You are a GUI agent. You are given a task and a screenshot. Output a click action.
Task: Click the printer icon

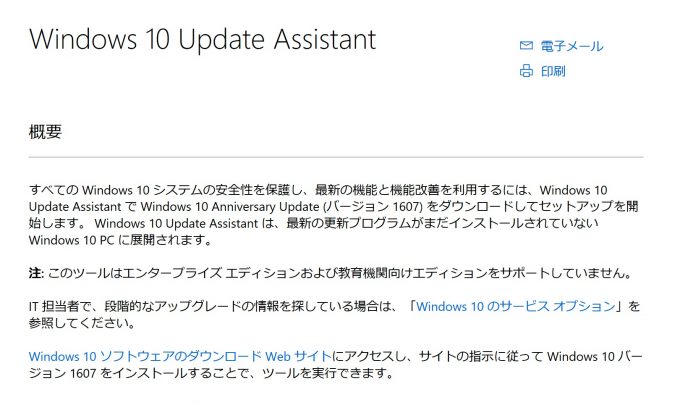click(x=526, y=71)
